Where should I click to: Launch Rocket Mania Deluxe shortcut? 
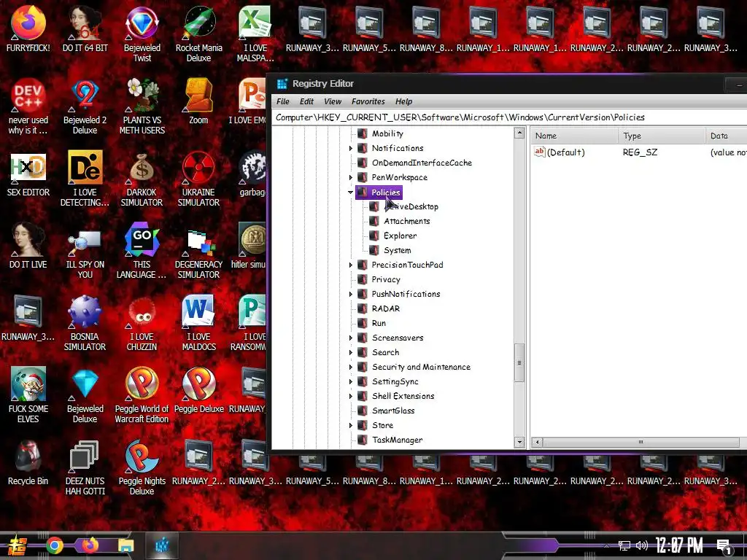198,34
